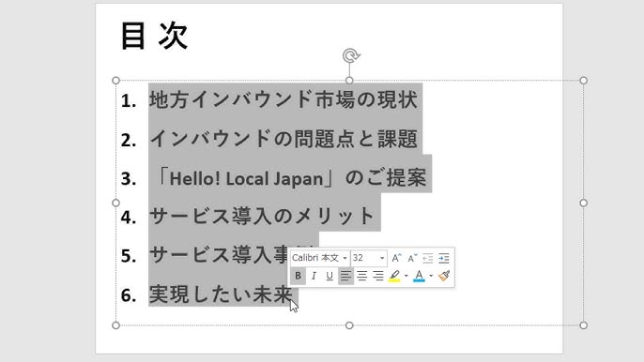Decrease list indent level
Viewport: 644px width, 362px height.
tap(427, 258)
